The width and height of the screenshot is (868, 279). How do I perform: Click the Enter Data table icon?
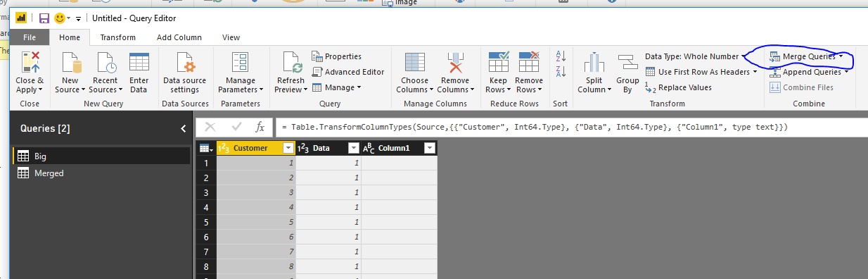click(x=139, y=62)
